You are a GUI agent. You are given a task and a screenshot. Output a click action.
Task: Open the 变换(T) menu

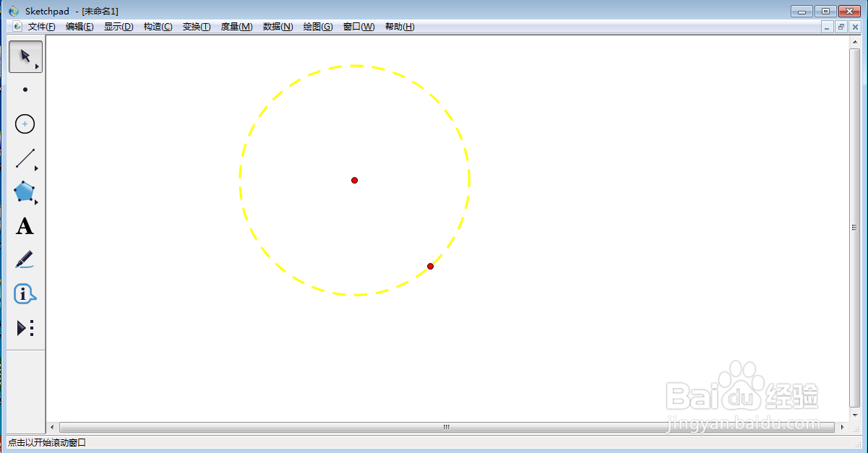click(197, 27)
